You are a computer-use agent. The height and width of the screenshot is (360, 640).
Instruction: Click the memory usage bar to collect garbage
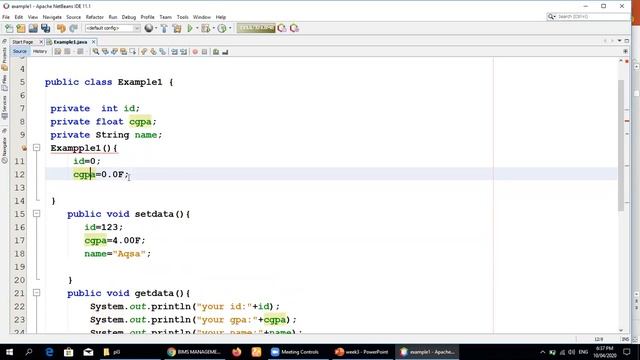tap(256, 28)
